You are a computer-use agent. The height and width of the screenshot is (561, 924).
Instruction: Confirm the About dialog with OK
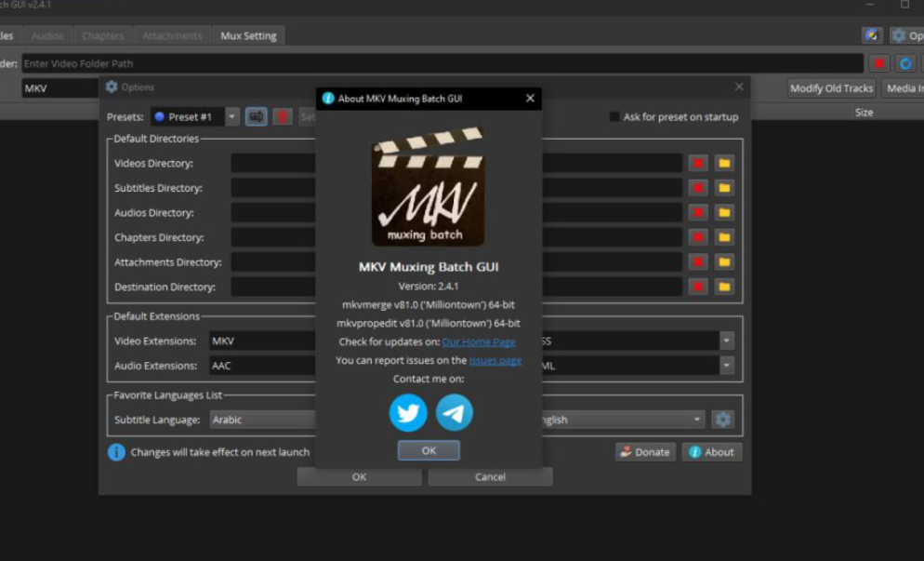pos(429,450)
